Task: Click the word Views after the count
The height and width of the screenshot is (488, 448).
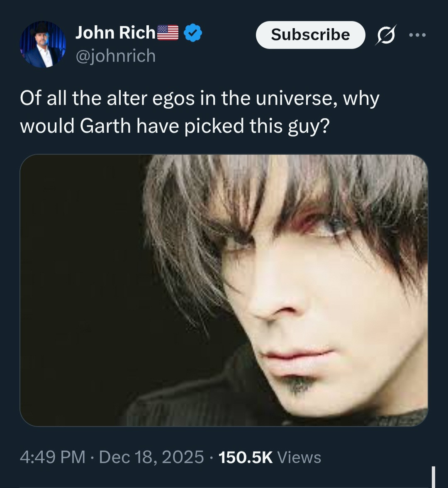Action: pyautogui.click(x=299, y=457)
